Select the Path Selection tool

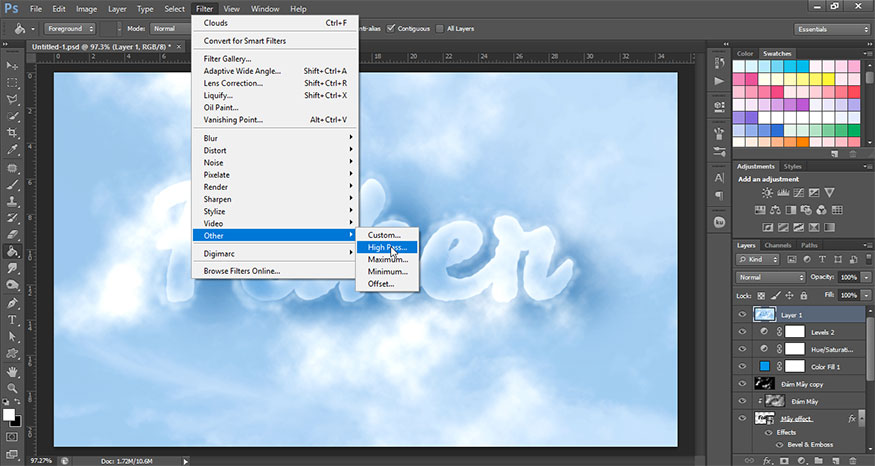[12, 337]
